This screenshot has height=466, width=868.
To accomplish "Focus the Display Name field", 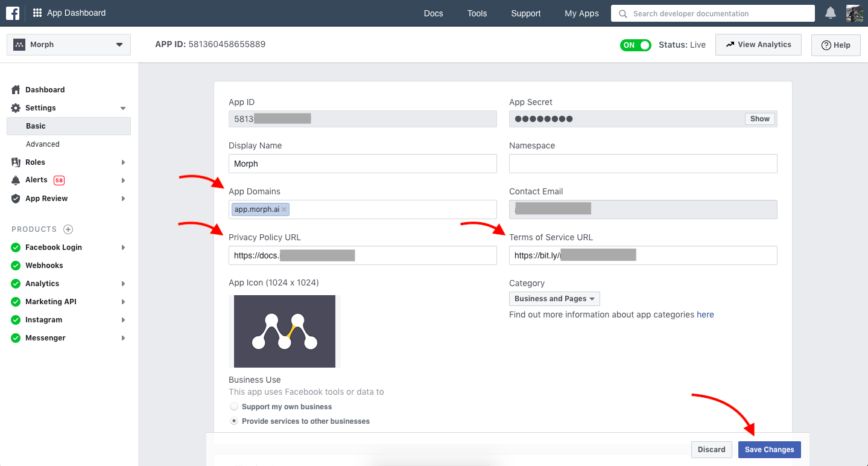I will pyautogui.click(x=363, y=164).
